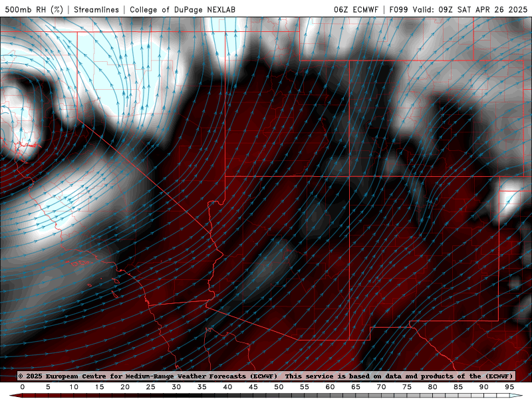Click the ECMWF copyright notice banner

266,376
